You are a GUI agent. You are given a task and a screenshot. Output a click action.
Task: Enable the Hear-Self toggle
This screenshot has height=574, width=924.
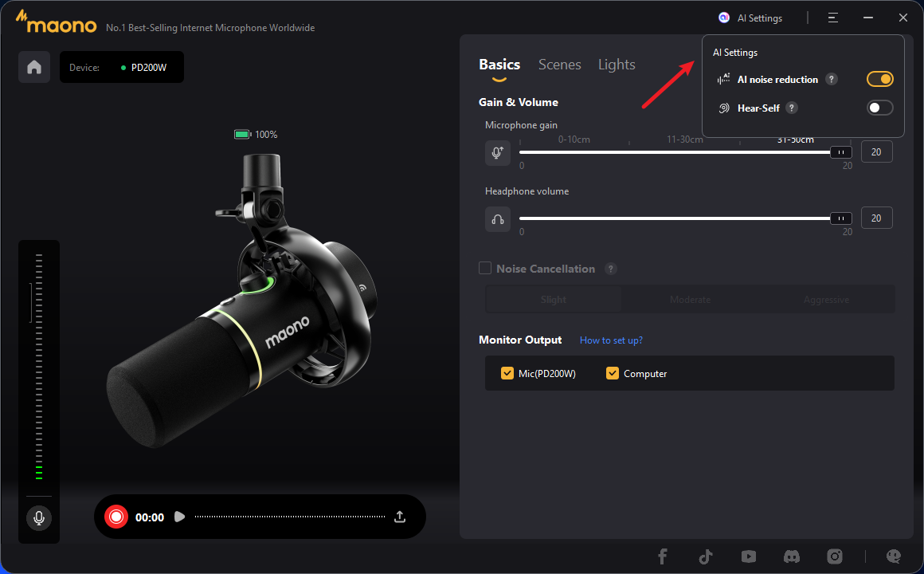pyautogui.click(x=879, y=108)
